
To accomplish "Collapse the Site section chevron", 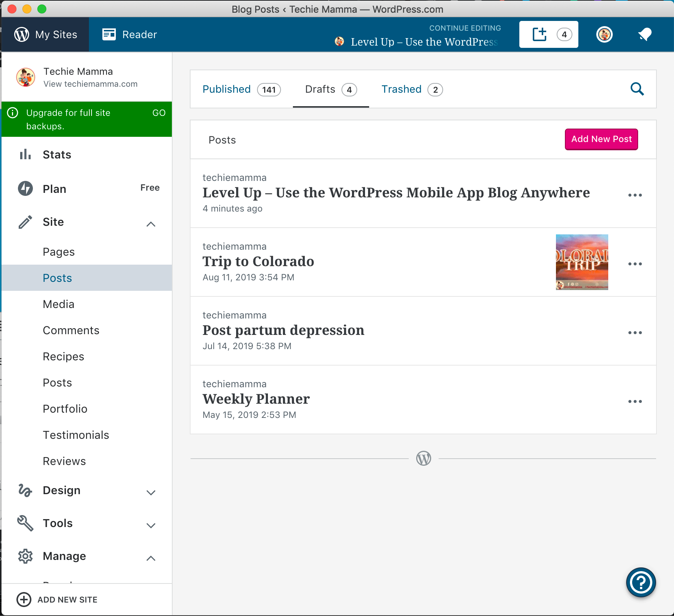I will click(x=151, y=224).
